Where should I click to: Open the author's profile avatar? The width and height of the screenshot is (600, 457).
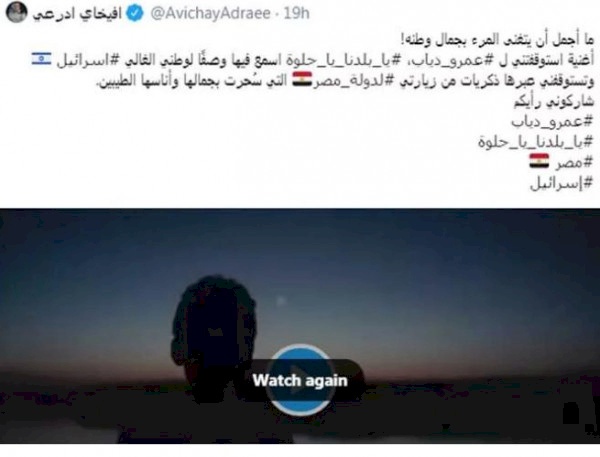(x=16, y=12)
